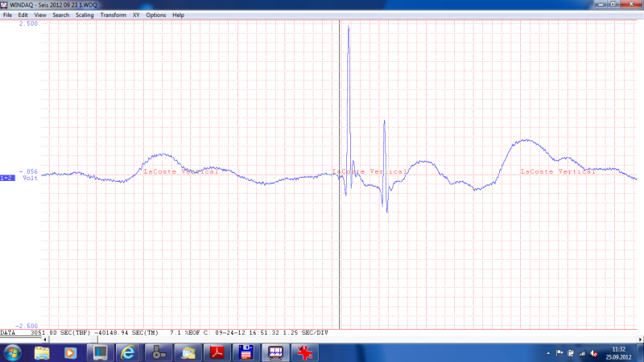Open the Transform menu

point(114,15)
